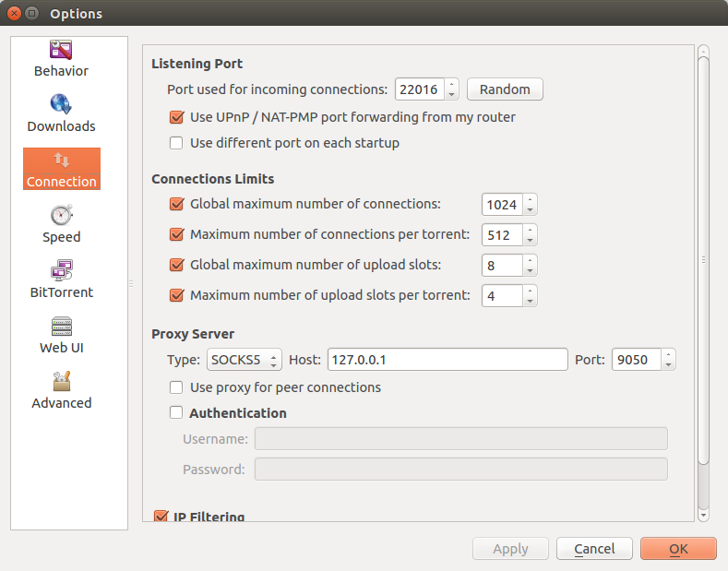
Task: Open the Advanced toolbox icon
Action: click(61, 381)
